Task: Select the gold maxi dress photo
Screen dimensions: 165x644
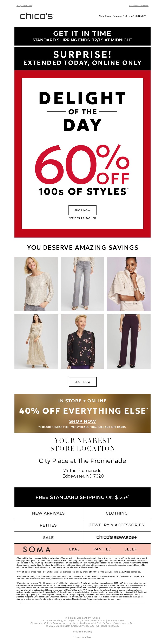Action: (36, 342)
